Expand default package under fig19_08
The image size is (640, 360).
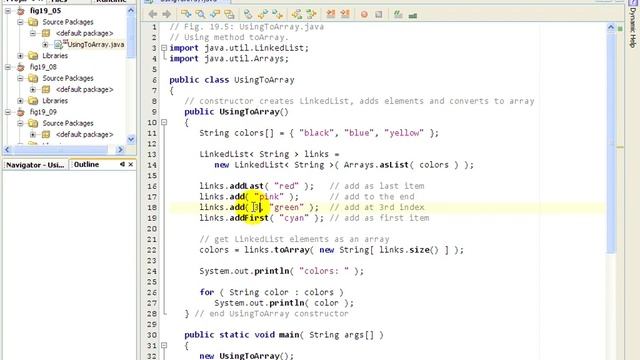(x=33, y=89)
